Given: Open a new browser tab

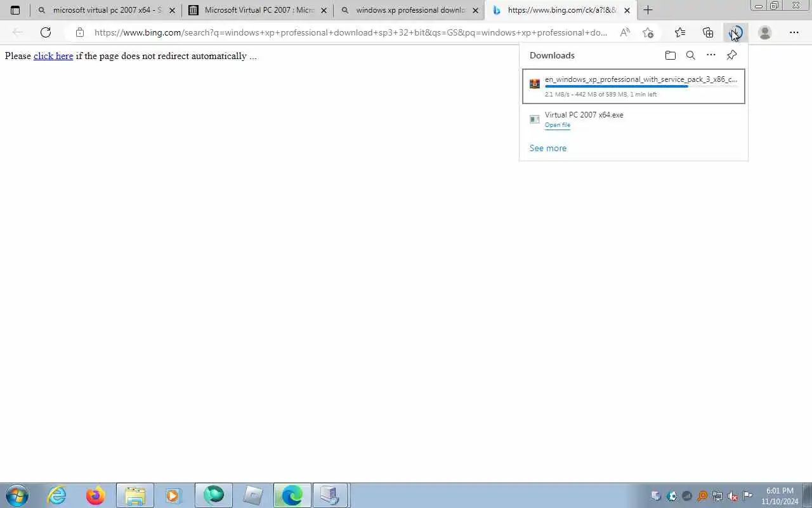Looking at the screenshot, I should coord(648,10).
